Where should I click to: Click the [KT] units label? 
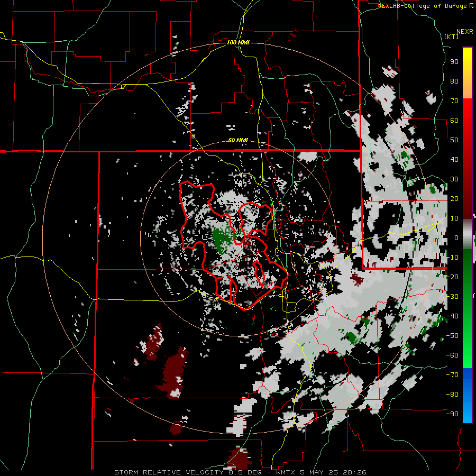(452, 36)
